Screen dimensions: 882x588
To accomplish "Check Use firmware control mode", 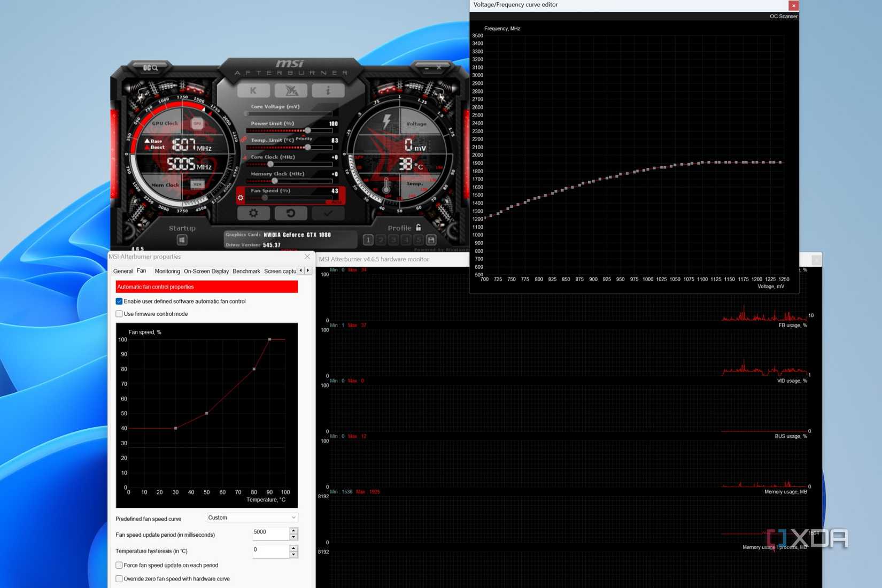I will point(119,314).
